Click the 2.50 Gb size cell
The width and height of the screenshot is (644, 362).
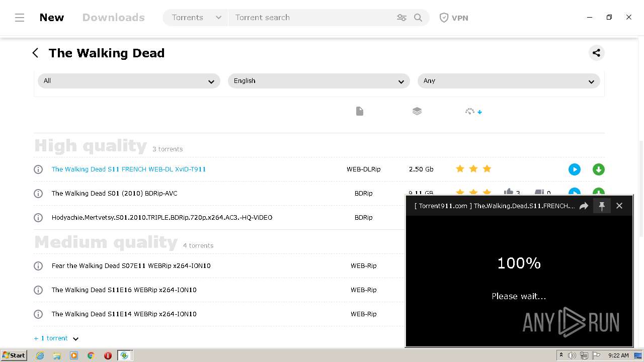pyautogui.click(x=421, y=169)
